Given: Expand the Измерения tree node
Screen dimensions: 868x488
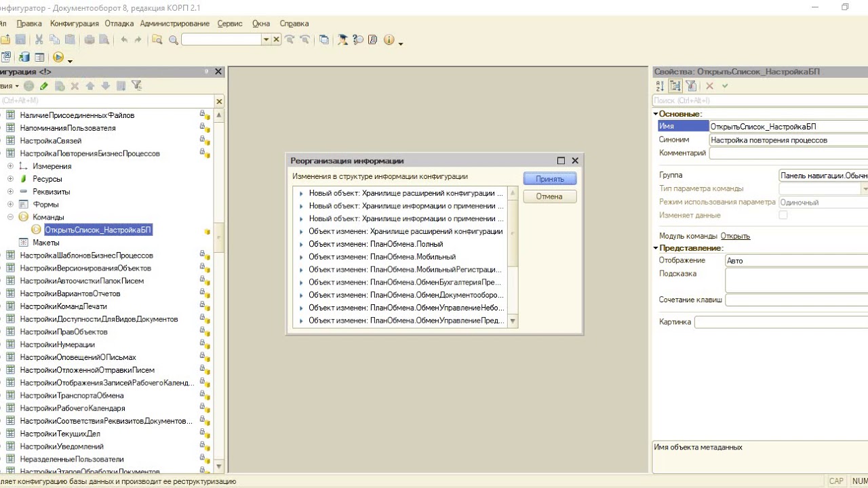Looking at the screenshot, I should 11,166.
